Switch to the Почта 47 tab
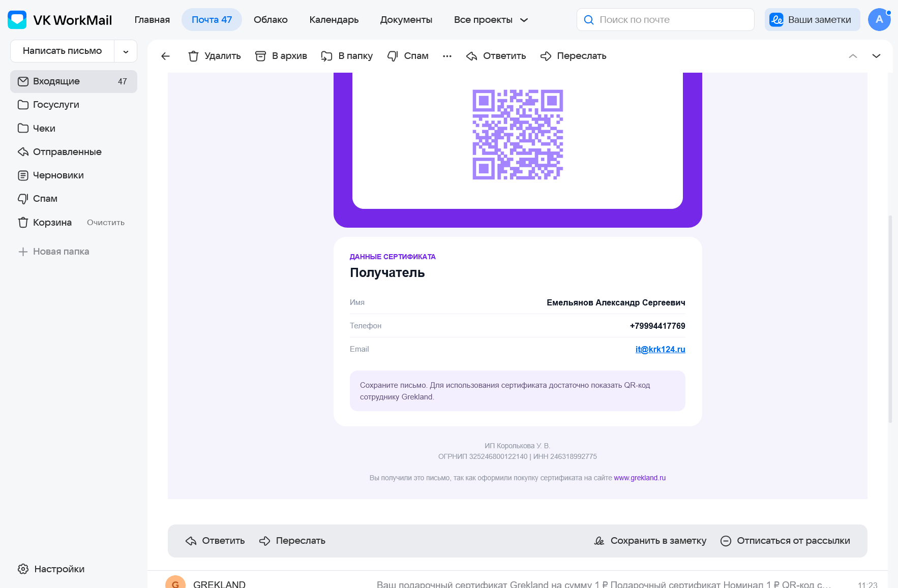Screen dimensions: 898x588 212,20
